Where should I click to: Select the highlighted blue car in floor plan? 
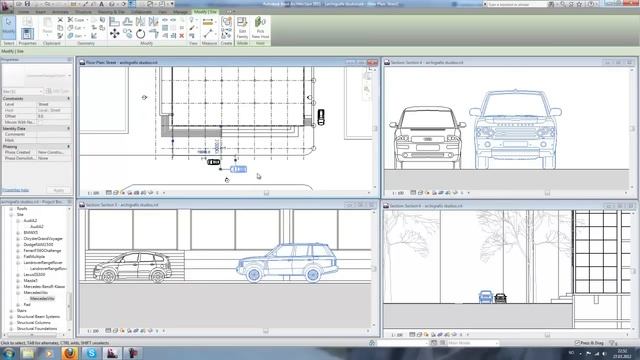[238, 169]
